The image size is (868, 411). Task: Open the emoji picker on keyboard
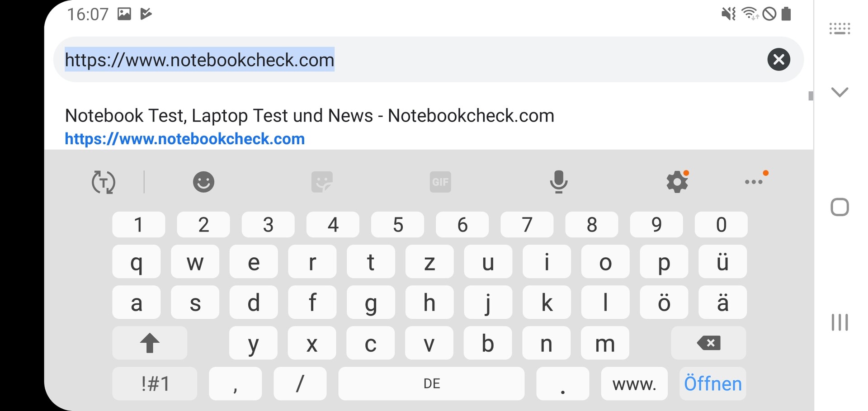pyautogui.click(x=203, y=182)
